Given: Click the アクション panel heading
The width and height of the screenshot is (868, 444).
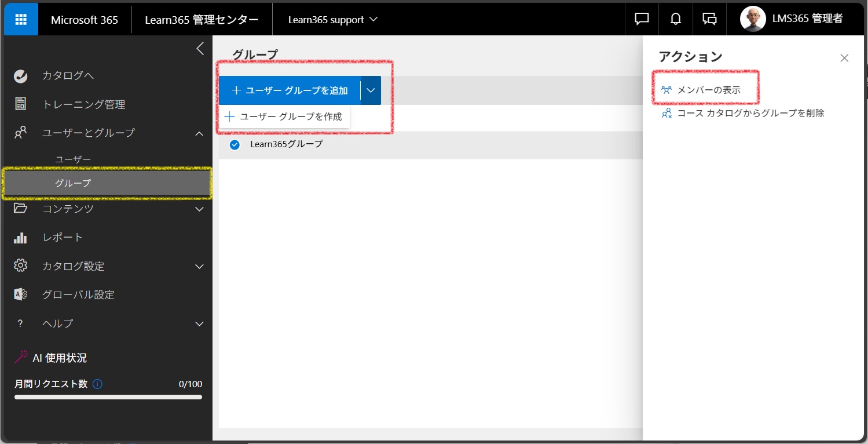Looking at the screenshot, I should [690, 57].
